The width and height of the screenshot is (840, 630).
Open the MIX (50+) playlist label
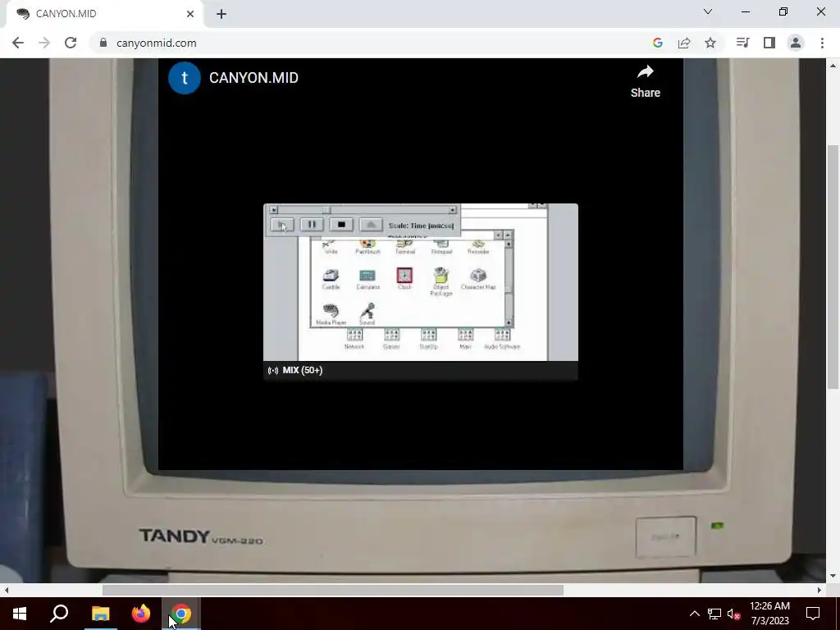point(295,370)
